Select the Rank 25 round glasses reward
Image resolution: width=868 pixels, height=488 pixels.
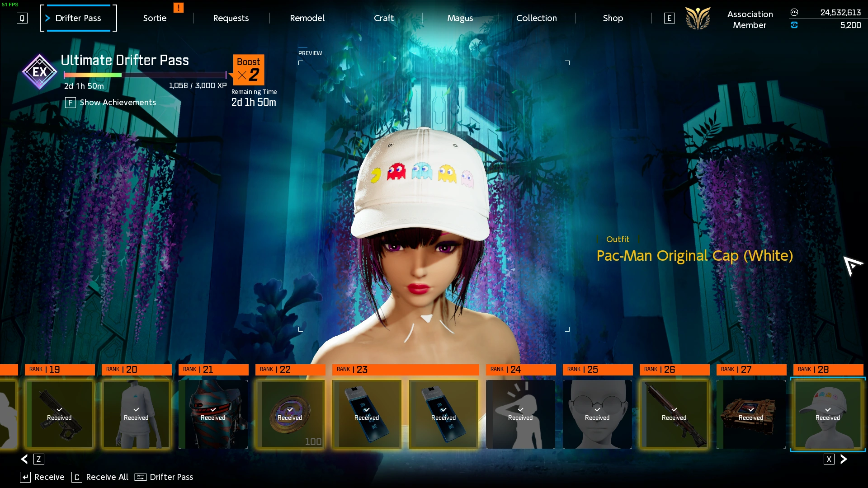pos(597,414)
